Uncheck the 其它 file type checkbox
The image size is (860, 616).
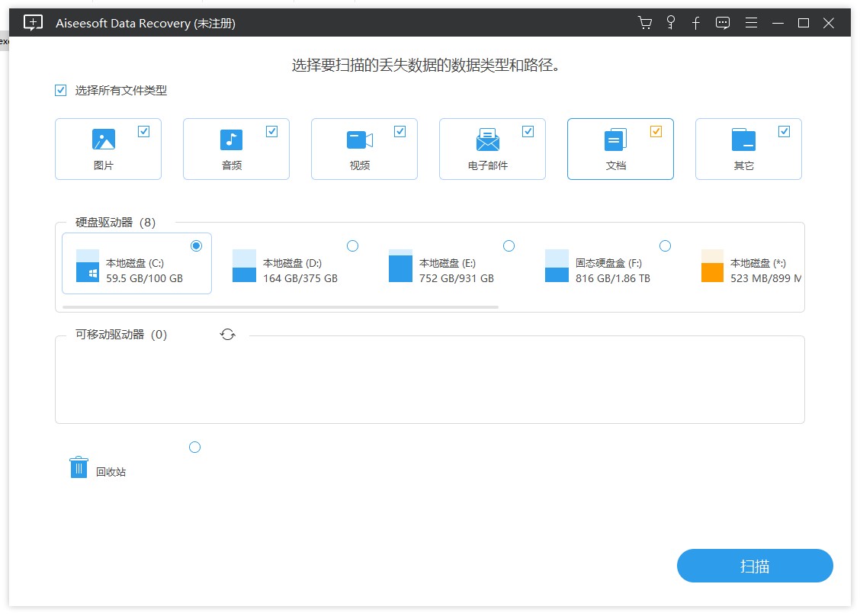pos(785,132)
